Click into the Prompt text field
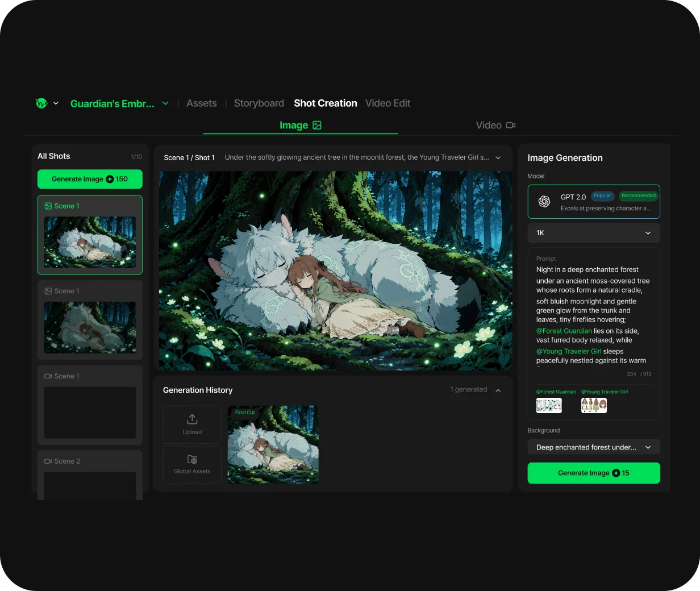Screen dimensions: 700x591 (594, 314)
